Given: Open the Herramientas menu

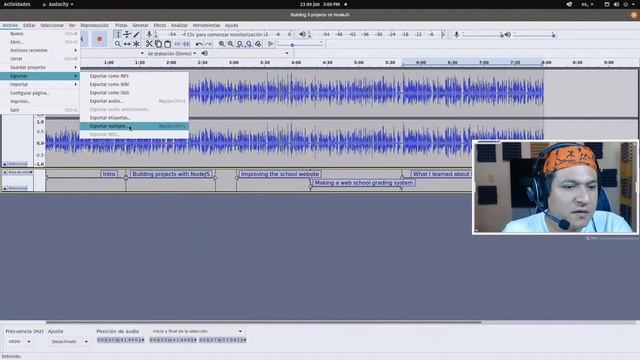Looking at the screenshot, I should [206, 25].
